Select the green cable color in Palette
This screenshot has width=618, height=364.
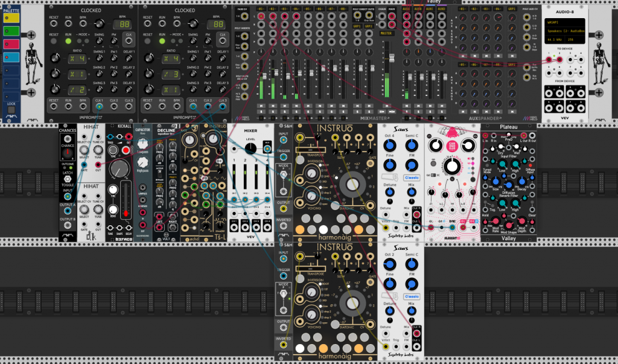pyautogui.click(x=11, y=31)
